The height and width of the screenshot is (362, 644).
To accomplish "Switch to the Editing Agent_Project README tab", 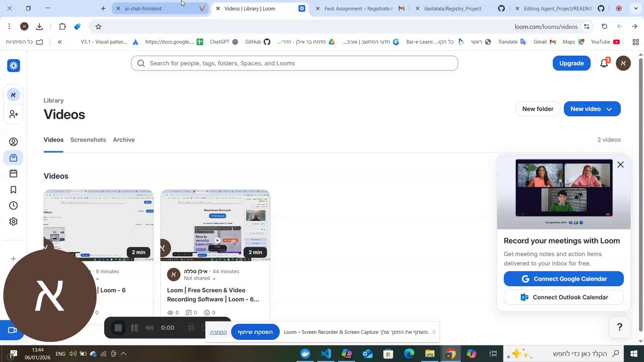I will coord(558,9).
